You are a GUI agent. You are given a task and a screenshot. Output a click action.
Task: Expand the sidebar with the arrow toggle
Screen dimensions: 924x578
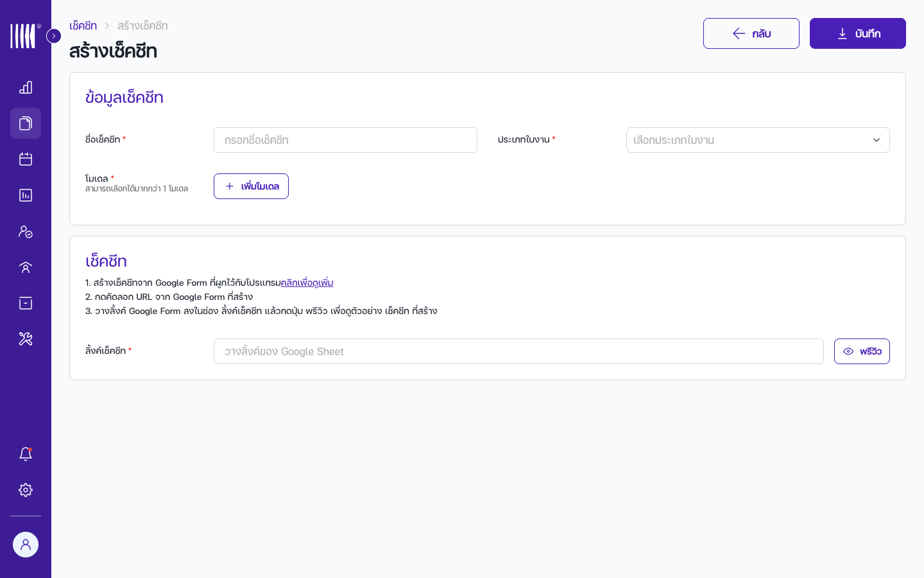click(54, 36)
